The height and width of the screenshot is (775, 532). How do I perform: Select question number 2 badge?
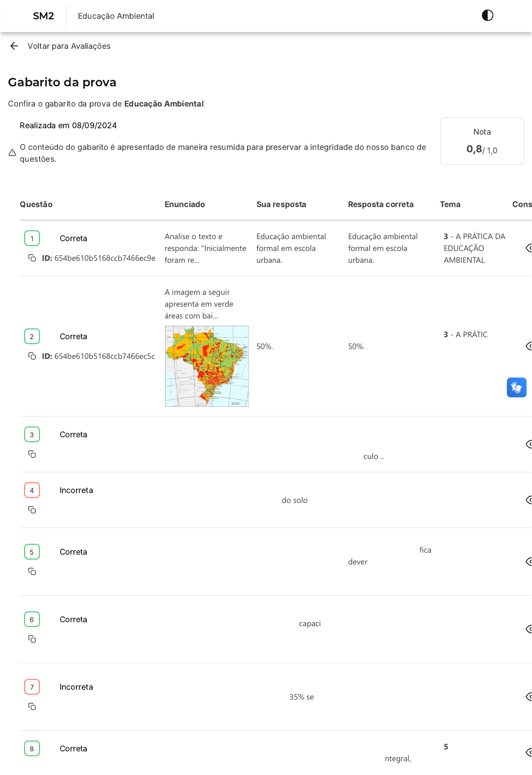click(x=32, y=336)
